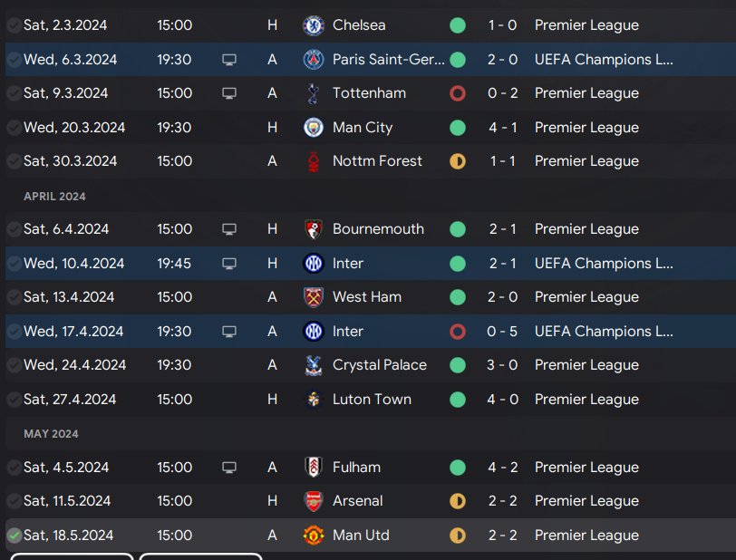Click the Nottm Forest club badge
The image size is (736, 560).
(x=314, y=161)
